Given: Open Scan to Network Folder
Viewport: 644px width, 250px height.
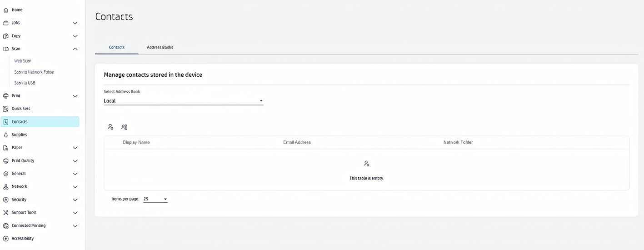Looking at the screenshot, I should pos(35,72).
